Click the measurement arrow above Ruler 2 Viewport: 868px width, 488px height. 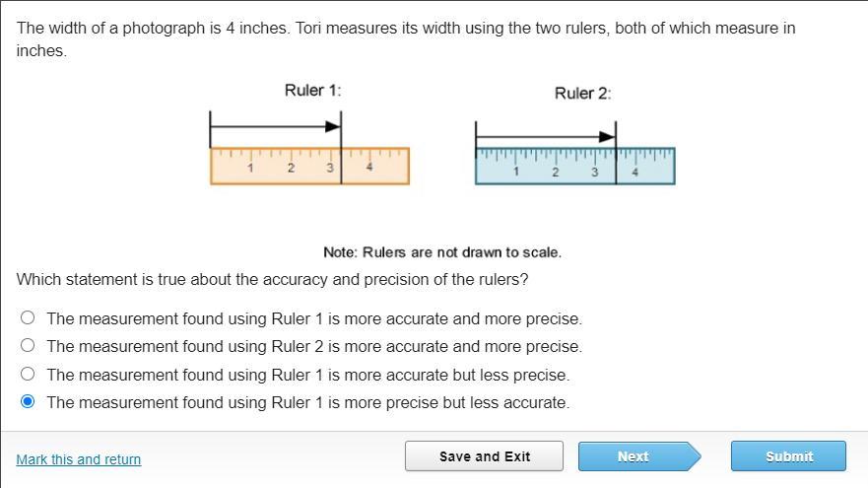click(546, 137)
